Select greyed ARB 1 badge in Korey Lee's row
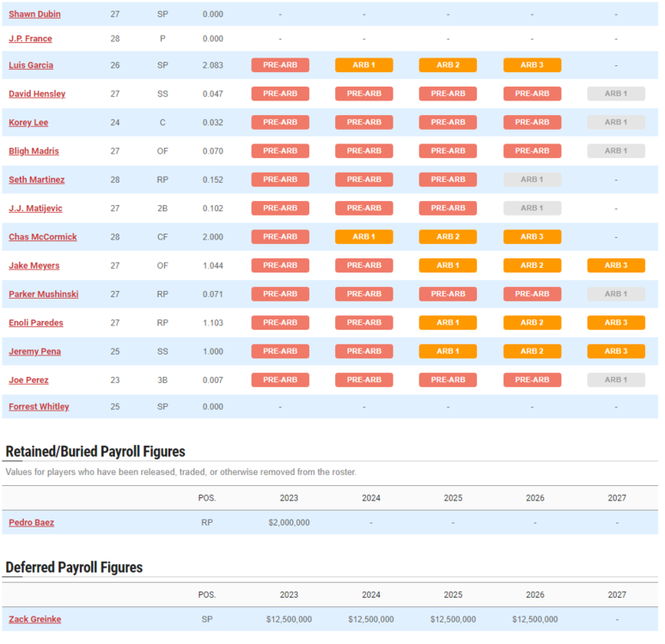665x644 pixels. [615, 123]
